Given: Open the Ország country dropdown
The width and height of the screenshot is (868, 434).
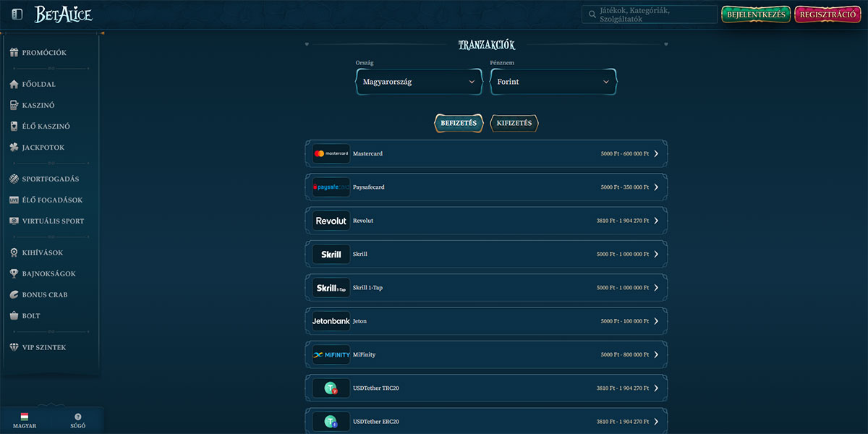Looking at the screenshot, I should (x=418, y=82).
